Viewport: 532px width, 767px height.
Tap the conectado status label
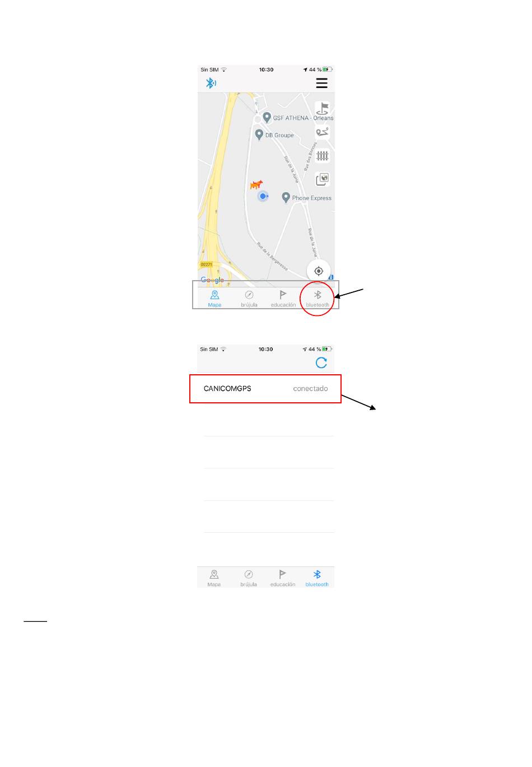(x=311, y=388)
